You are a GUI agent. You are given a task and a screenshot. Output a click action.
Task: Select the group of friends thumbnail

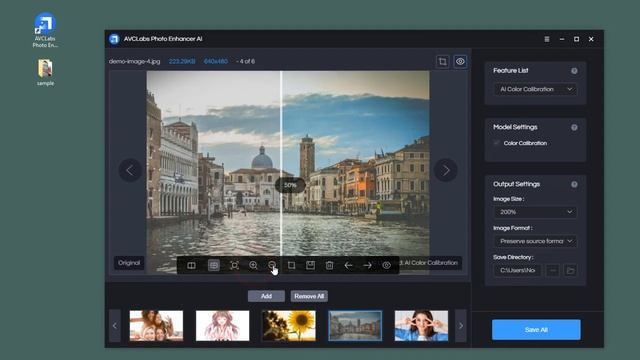[x=156, y=326]
